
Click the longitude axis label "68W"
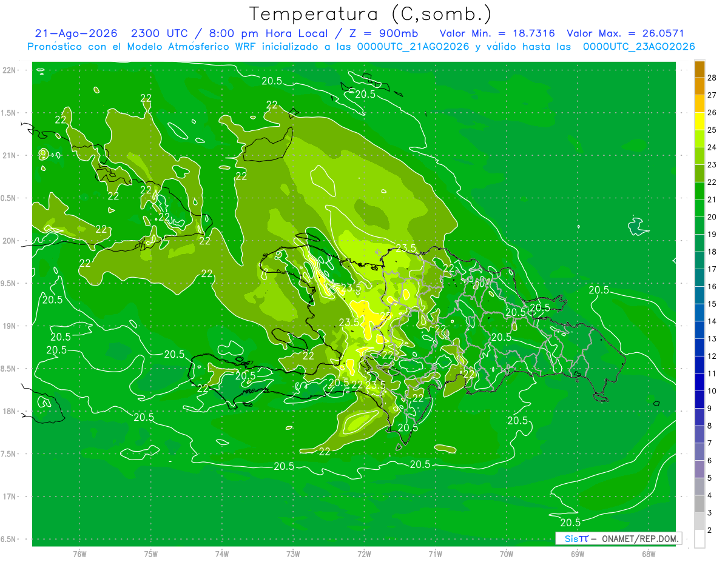649,554
